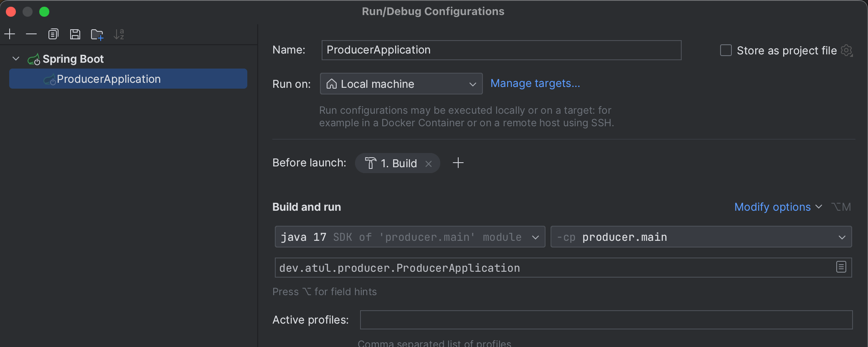Create a new folder via the folder icon

pos(97,34)
